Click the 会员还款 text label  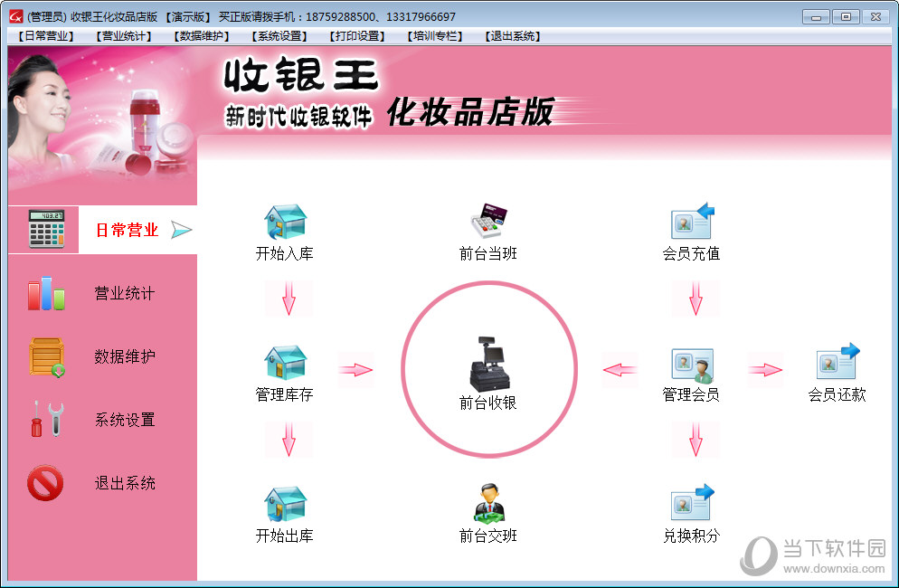click(x=837, y=394)
